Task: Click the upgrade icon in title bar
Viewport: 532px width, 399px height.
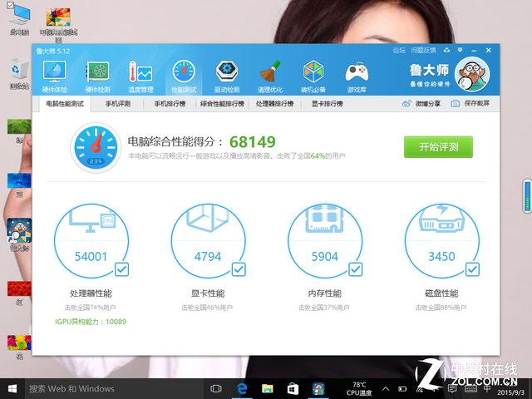Action: pos(446,50)
